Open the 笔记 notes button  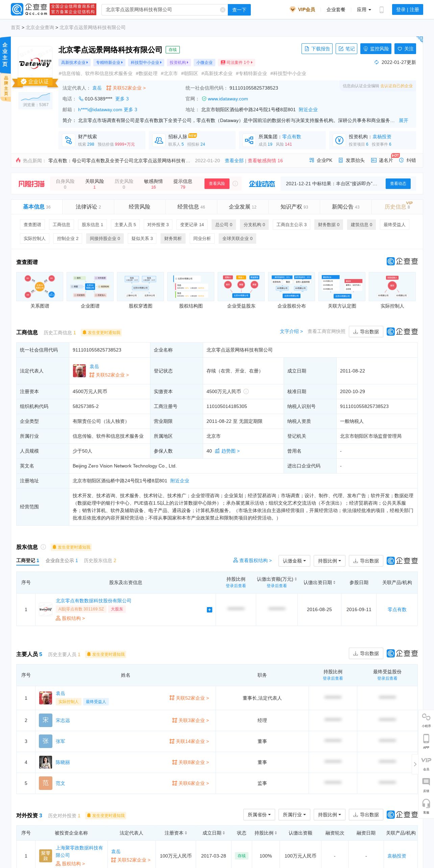[x=347, y=49]
